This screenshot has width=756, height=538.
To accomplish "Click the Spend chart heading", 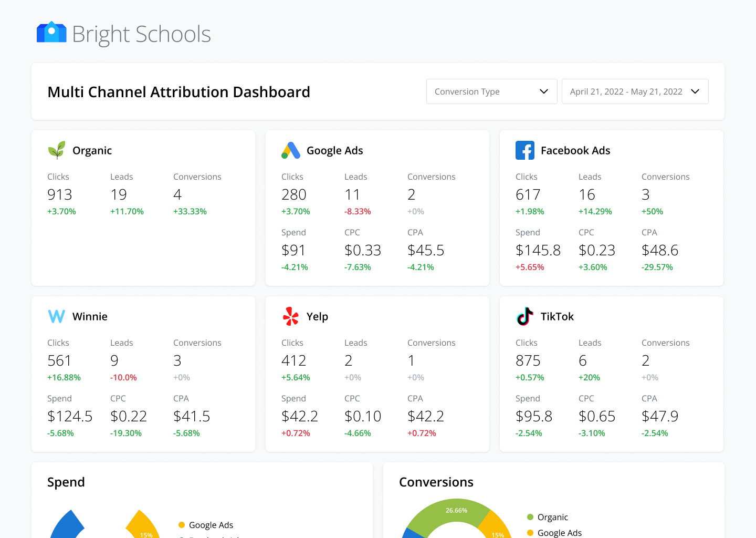I will [x=66, y=482].
